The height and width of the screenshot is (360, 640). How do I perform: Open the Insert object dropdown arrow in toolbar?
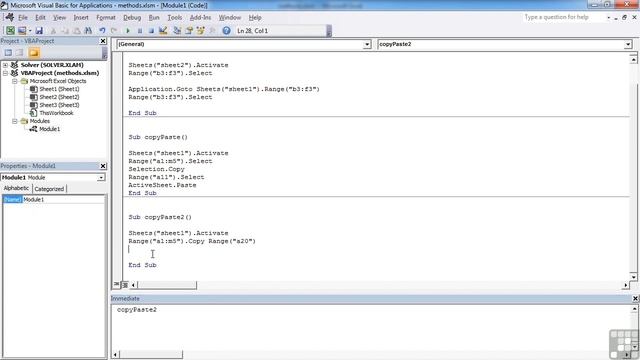(30, 31)
